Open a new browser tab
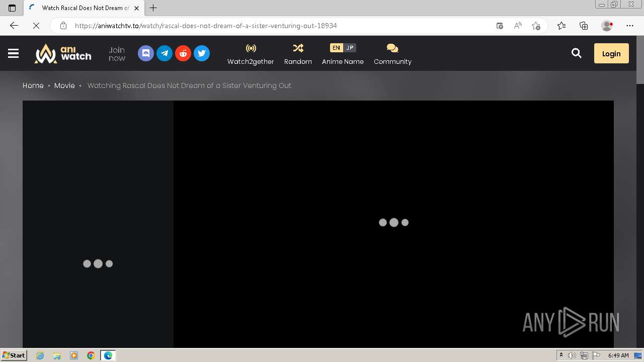 [x=153, y=8]
